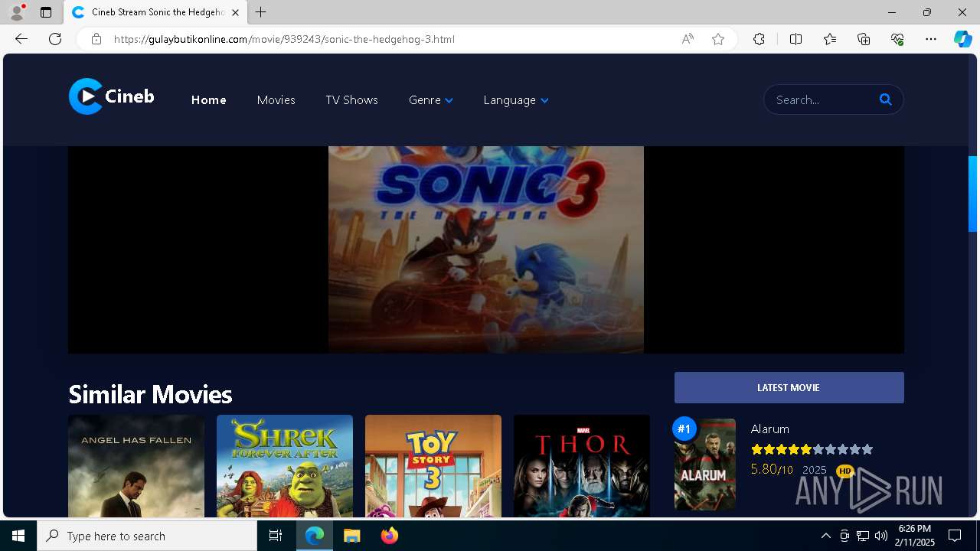The image size is (980, 551).
Task: Open Read aloud in address bar
Action: (x=688, y=39)
